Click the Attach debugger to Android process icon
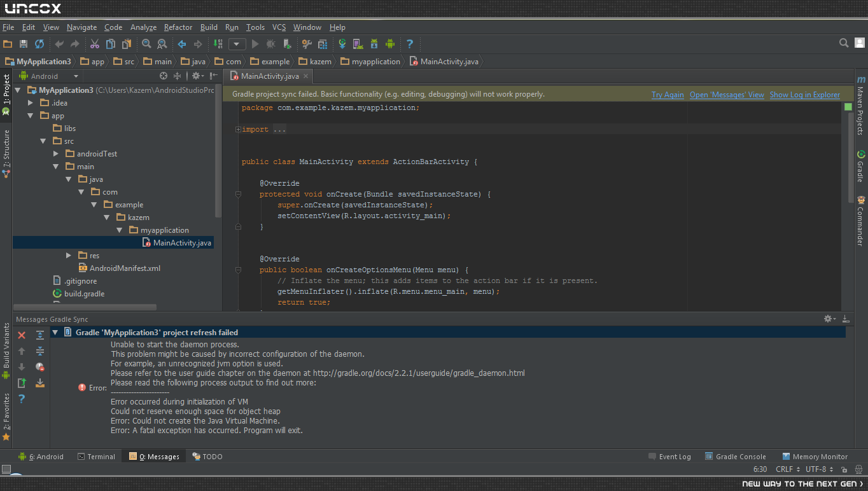Screen dimensions: 868x491 (x=287, y=44)
